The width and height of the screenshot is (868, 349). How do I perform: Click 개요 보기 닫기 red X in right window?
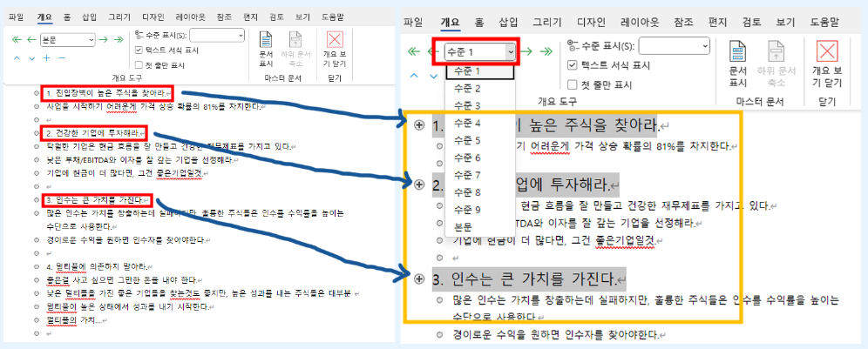[x=827, y=51]
